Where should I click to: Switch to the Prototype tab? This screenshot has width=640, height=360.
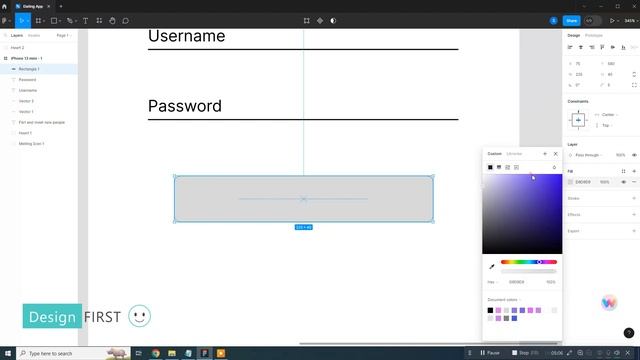tap(593, 36)
